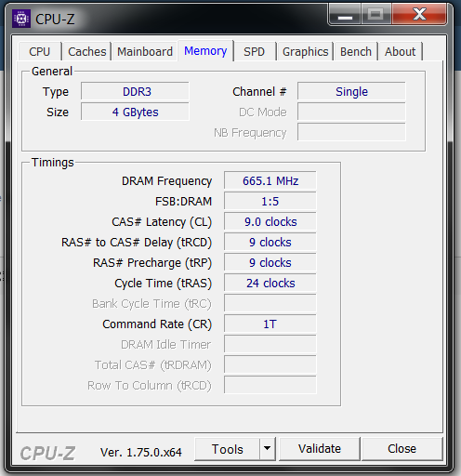Select the Memory tab
The height and width of the screenshot is (476, 461).
[205, 51]
